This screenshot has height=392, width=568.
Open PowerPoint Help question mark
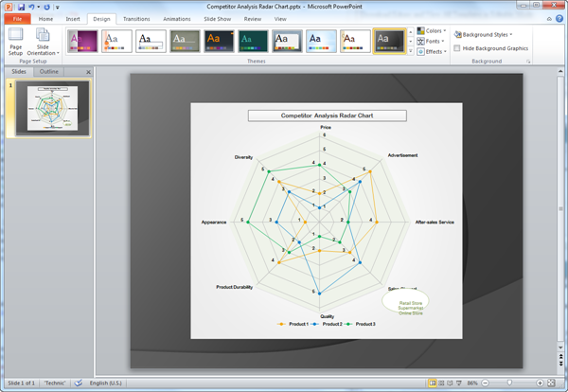(559, 19)
